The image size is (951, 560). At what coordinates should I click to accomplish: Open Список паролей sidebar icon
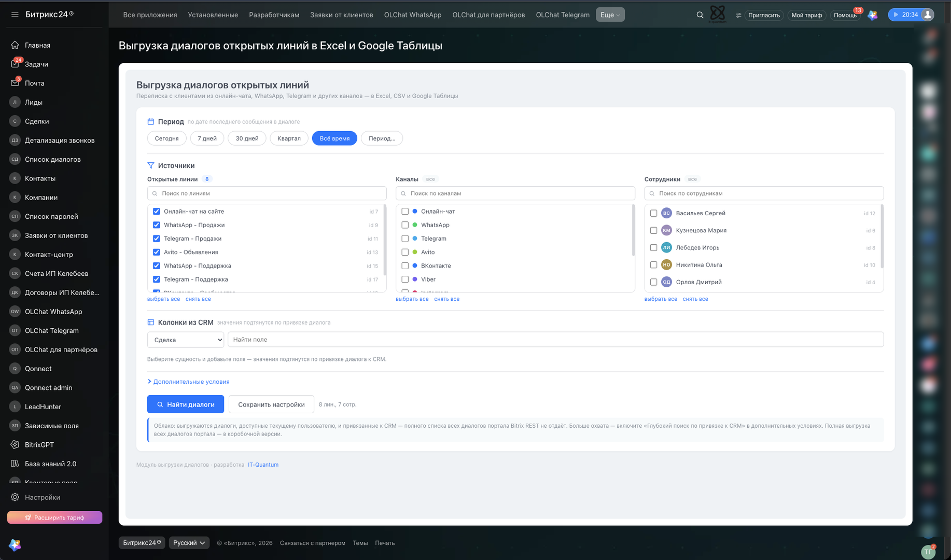pyautogui.click(x=15, y=216)
